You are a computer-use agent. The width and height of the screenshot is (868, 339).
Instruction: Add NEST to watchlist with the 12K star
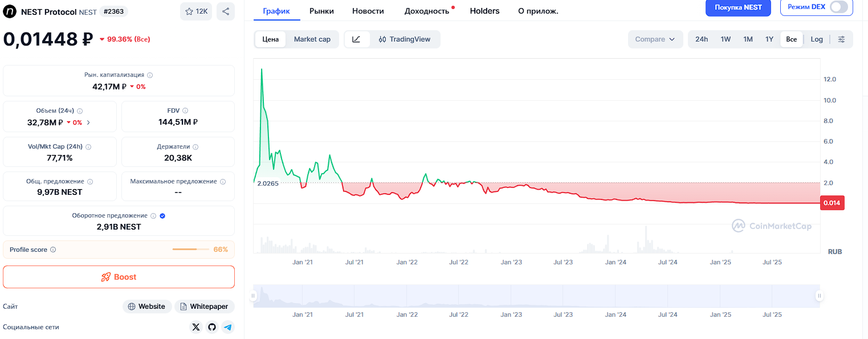pos(195,11)
